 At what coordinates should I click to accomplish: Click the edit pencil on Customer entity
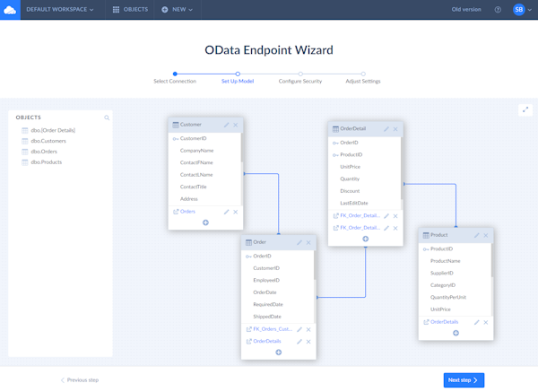tap(226, 125)
